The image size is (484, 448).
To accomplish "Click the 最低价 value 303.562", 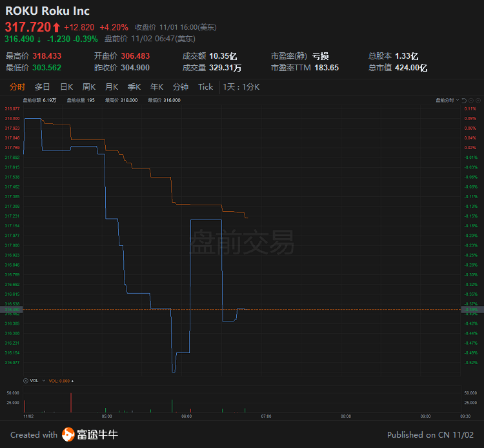I will [47, 68].
